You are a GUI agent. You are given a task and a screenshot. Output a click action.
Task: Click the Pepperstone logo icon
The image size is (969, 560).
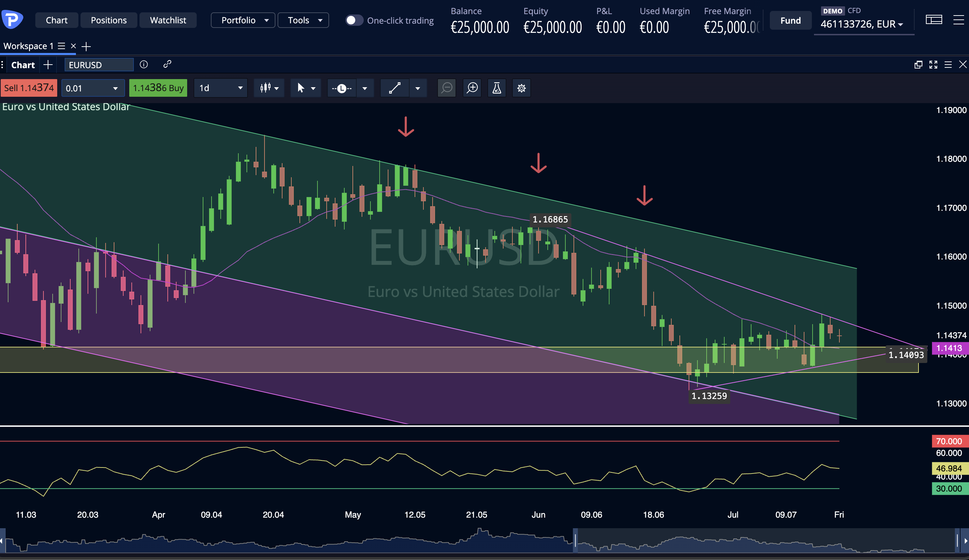[x=12, y=19]
